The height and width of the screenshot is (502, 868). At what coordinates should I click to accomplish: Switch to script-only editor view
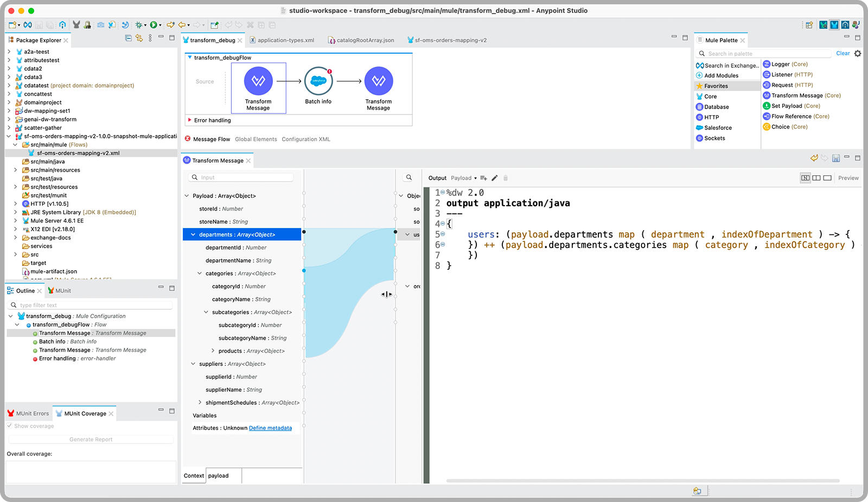tap(827, 178)
